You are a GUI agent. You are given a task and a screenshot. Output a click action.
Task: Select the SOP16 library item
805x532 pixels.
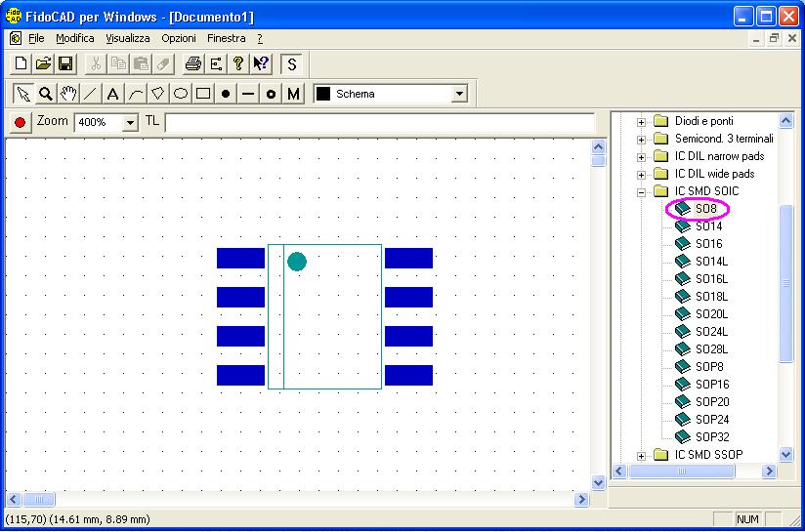(x=711, y=385)
